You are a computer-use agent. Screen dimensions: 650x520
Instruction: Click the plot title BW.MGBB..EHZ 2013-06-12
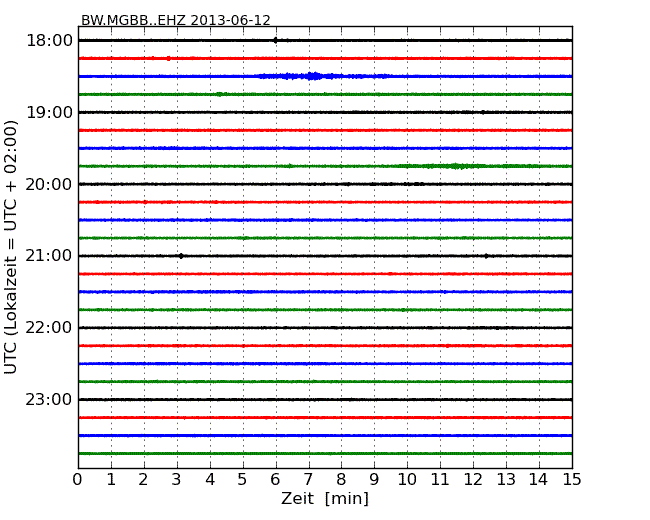pos(175,20)
